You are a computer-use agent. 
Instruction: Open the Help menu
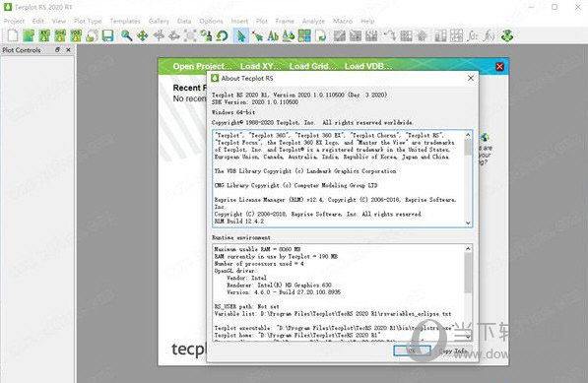(x=367, y=21)
